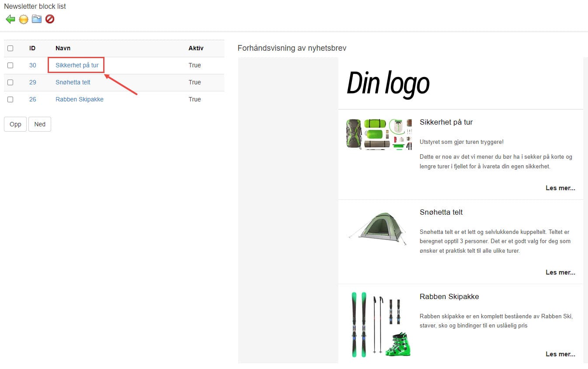Screen dimensions: 588x369
Task: Click the red prohibition delete icon
Action: pyautogui.click(x=50, y=19)
